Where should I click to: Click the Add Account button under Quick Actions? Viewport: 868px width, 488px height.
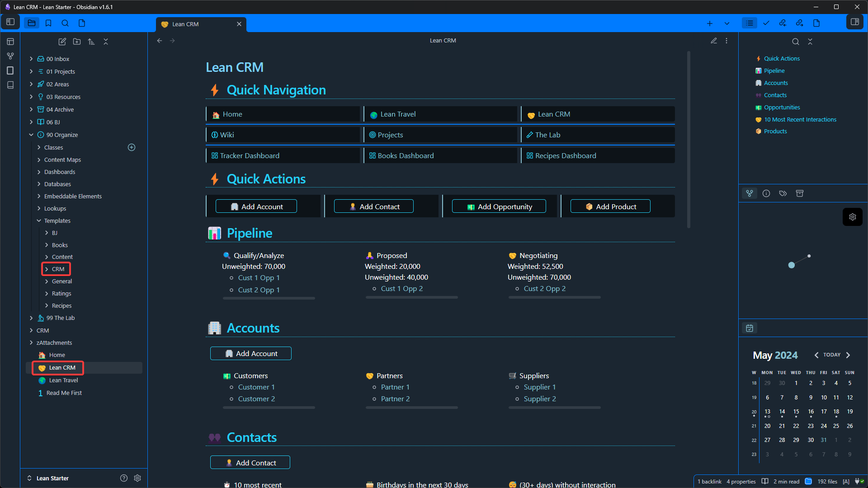[256, 206]
